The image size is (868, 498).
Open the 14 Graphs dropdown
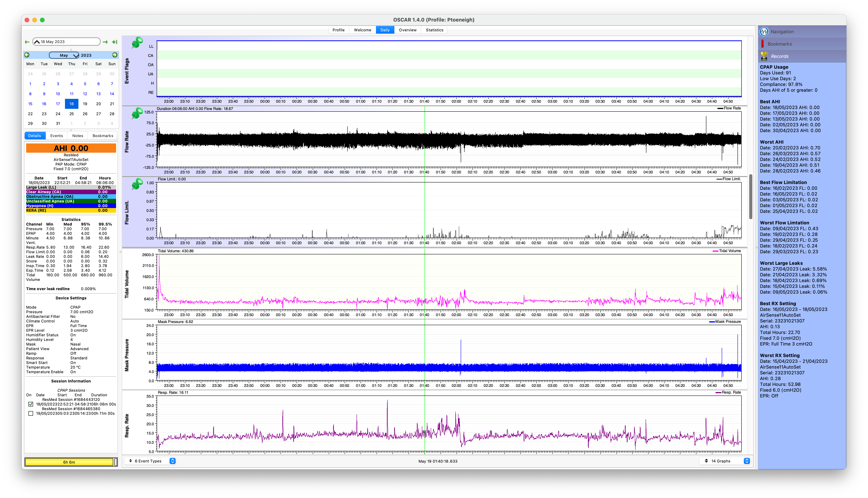point(724,461)
